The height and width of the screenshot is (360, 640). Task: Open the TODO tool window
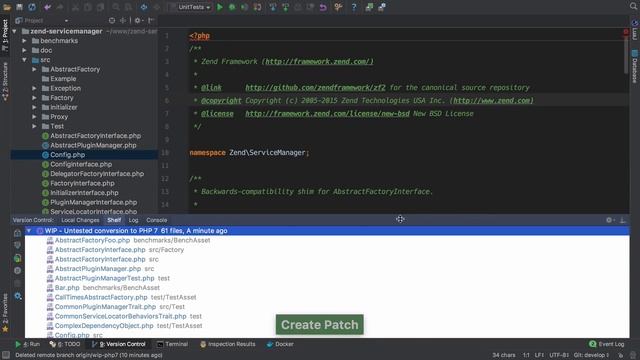(65, 344)
